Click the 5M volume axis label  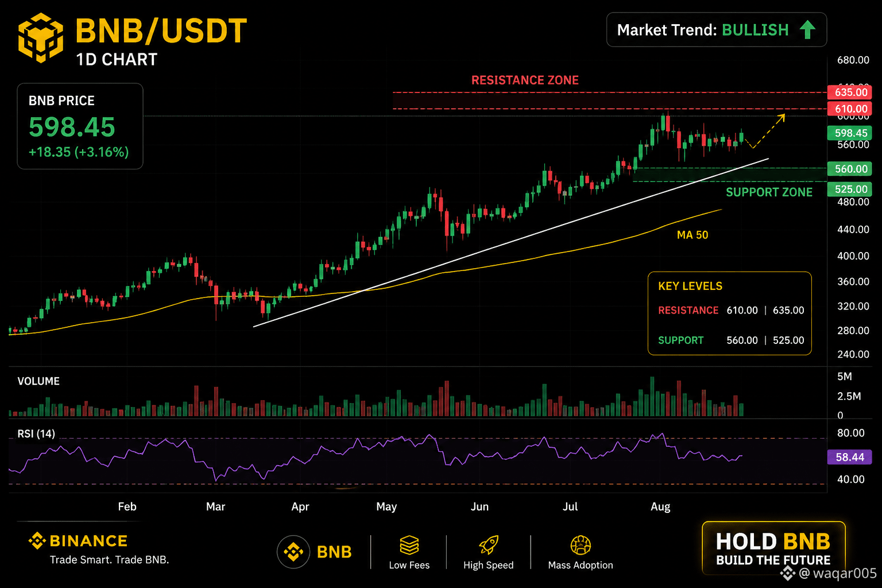point(845,377)
